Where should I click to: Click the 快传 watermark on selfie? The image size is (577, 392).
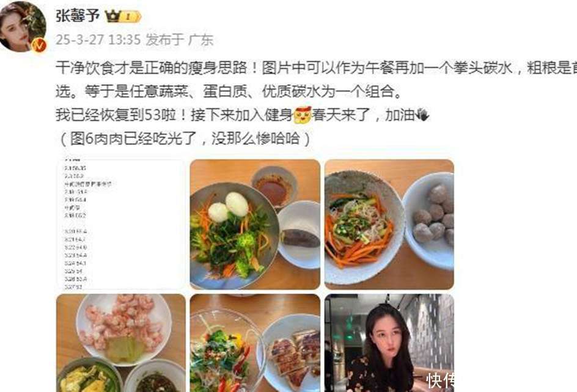(x=440, y=380)
